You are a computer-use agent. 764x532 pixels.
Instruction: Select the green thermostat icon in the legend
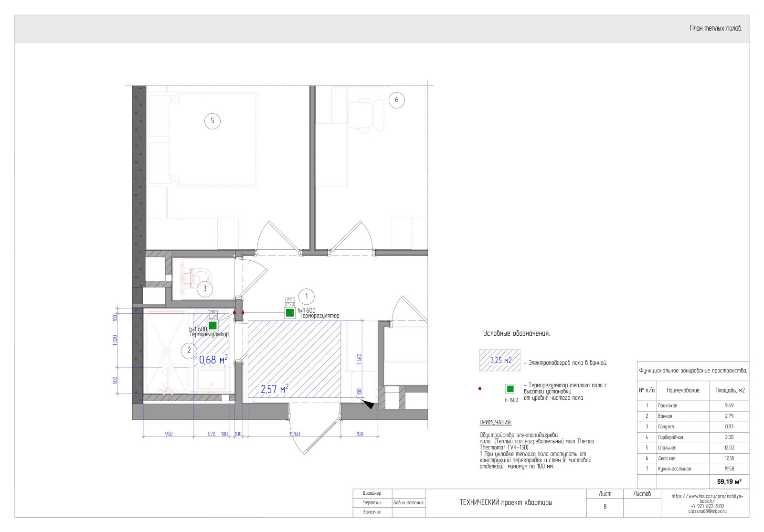click(x=510, y=389)
